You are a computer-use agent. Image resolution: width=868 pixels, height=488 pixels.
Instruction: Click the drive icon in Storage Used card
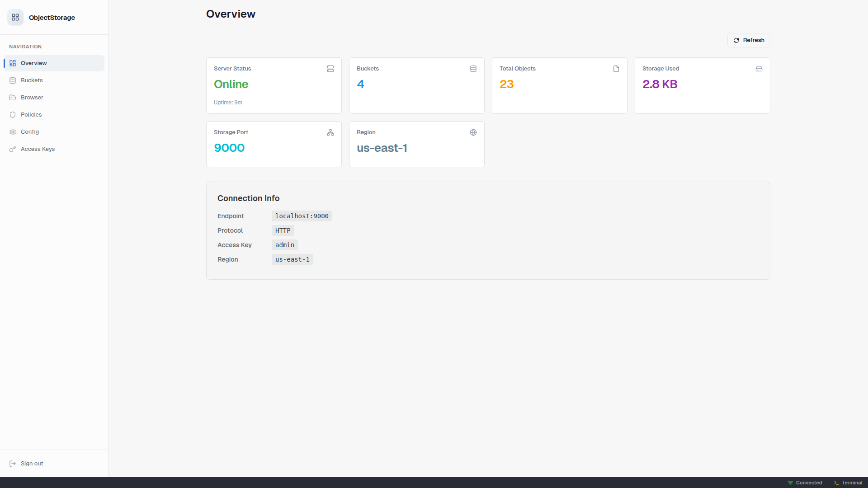(759, 69)
